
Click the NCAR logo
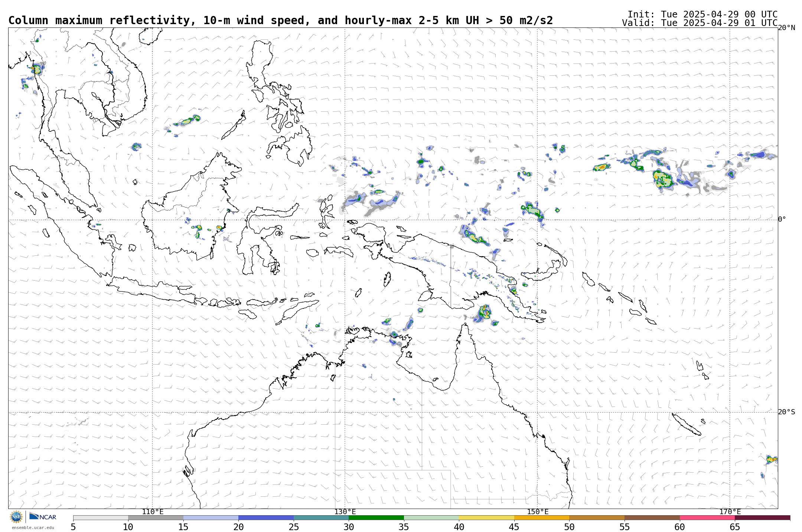(x=43, y=516)
